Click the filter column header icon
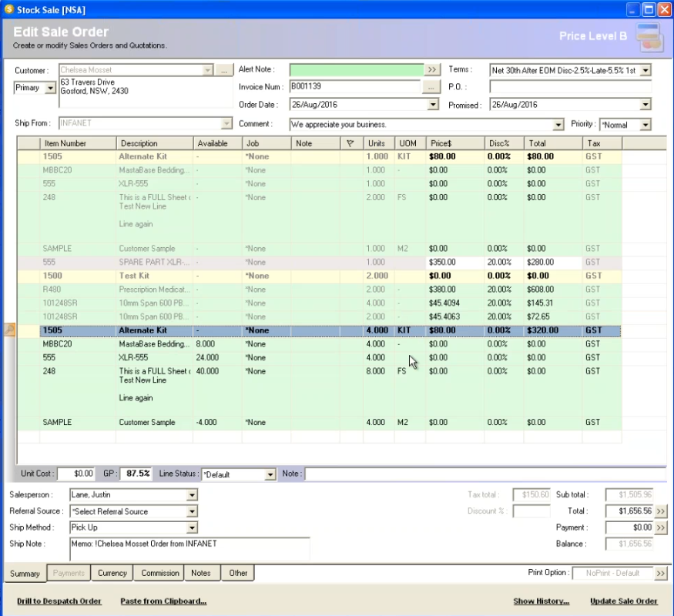 tap(350, 143)
